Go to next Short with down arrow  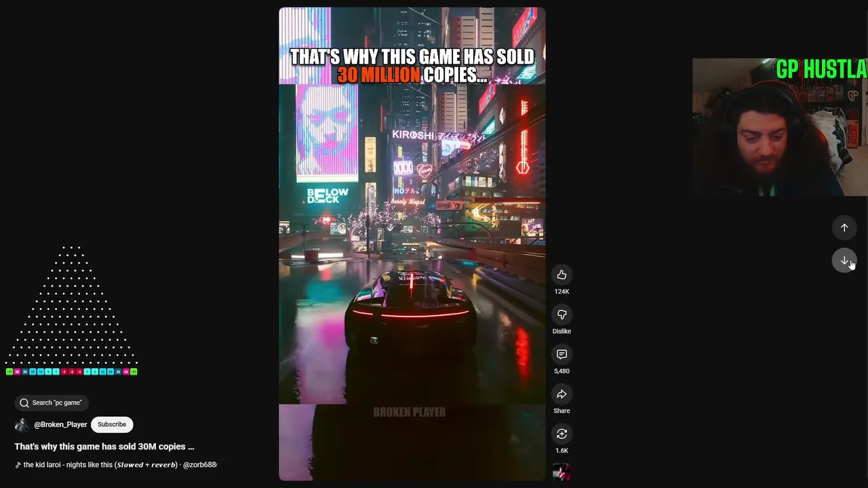(x=844, y=261)
